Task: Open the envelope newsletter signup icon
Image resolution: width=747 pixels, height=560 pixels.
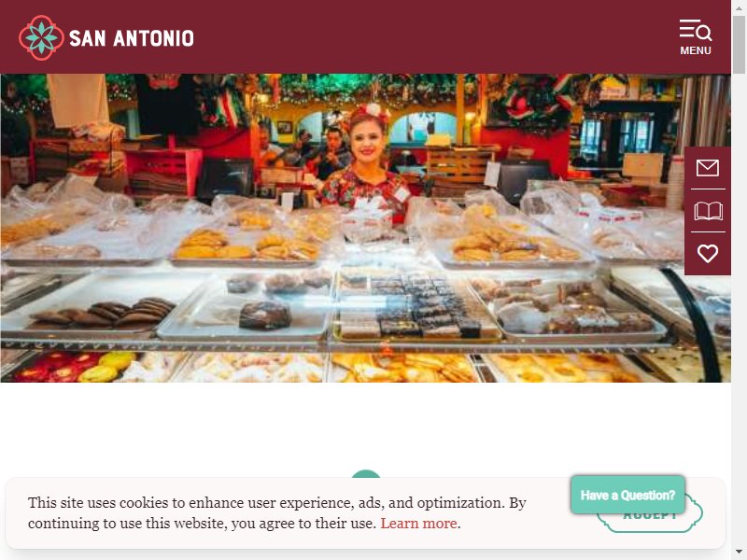Action: pyautogui.click(x=708, y=168)
